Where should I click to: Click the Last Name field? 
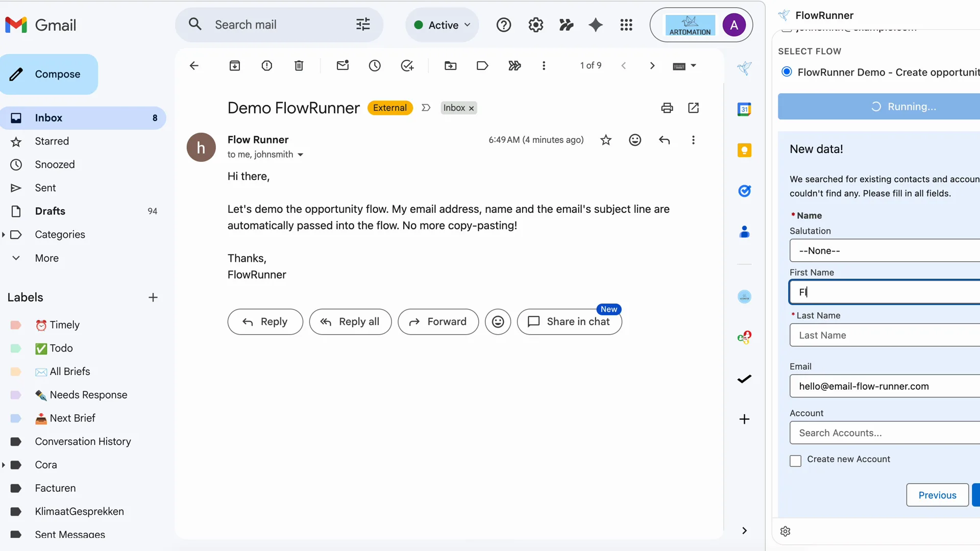pos(885,335)
